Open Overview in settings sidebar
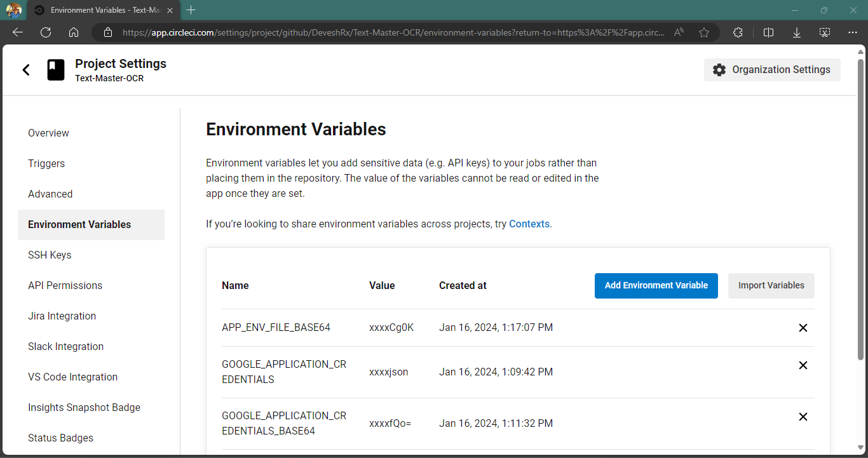The width and height of the screenshot is (868, 458). coord(91,133)
